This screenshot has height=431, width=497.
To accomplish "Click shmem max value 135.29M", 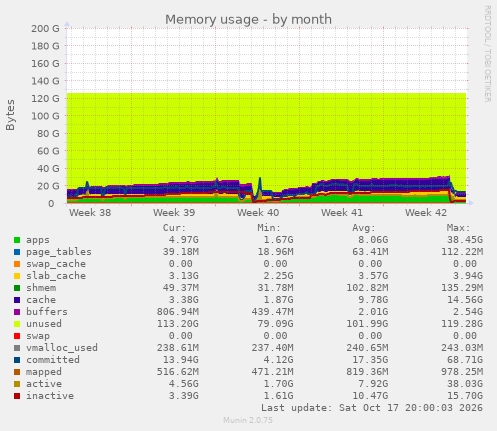I will pyautogui.click(x=462, y=288).
